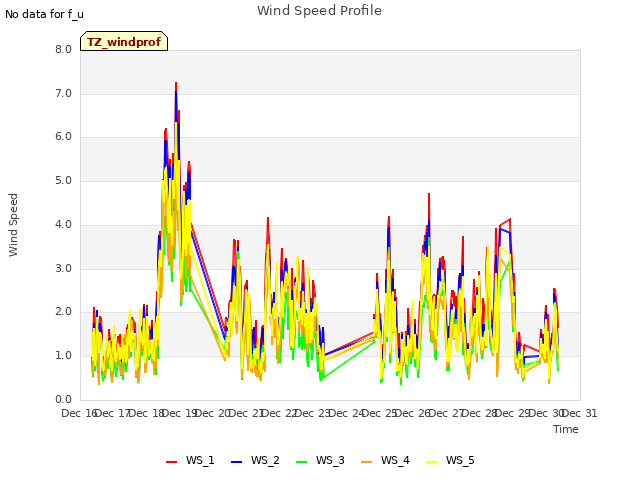Click the 5.0 y-axis tick label
640x480 pixels.
pyautogui.click(x=63, y=181)
